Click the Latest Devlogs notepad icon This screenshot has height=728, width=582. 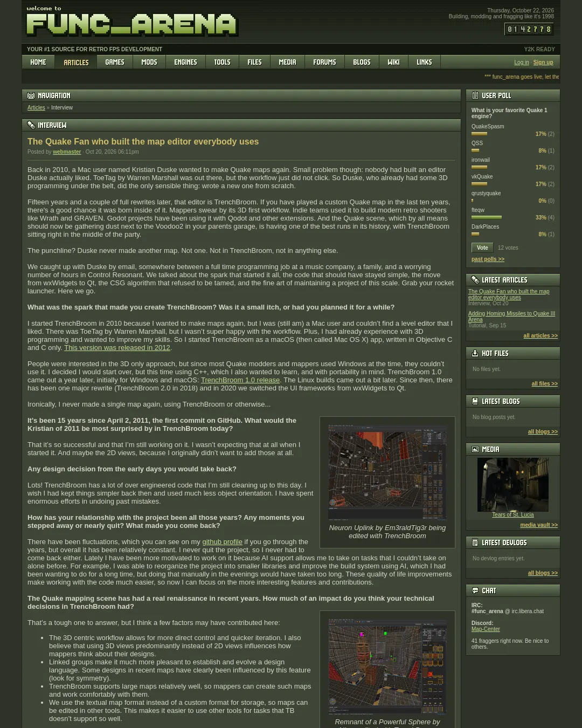[x=475, y=542]
